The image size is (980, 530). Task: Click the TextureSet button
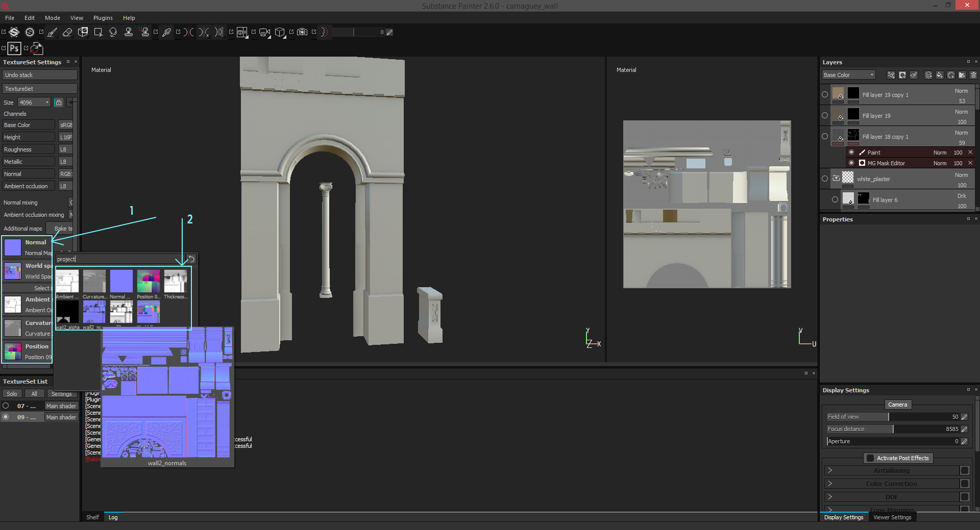(40, 89)
